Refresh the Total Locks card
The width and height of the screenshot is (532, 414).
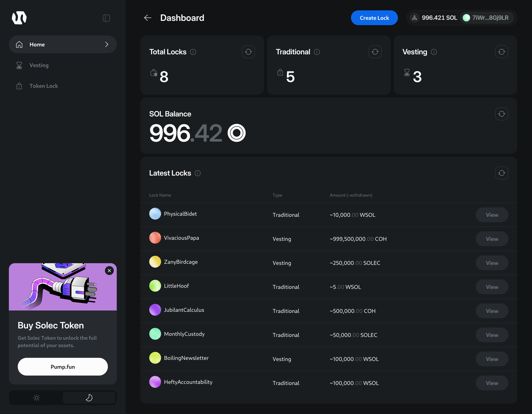tap(248, 52)
